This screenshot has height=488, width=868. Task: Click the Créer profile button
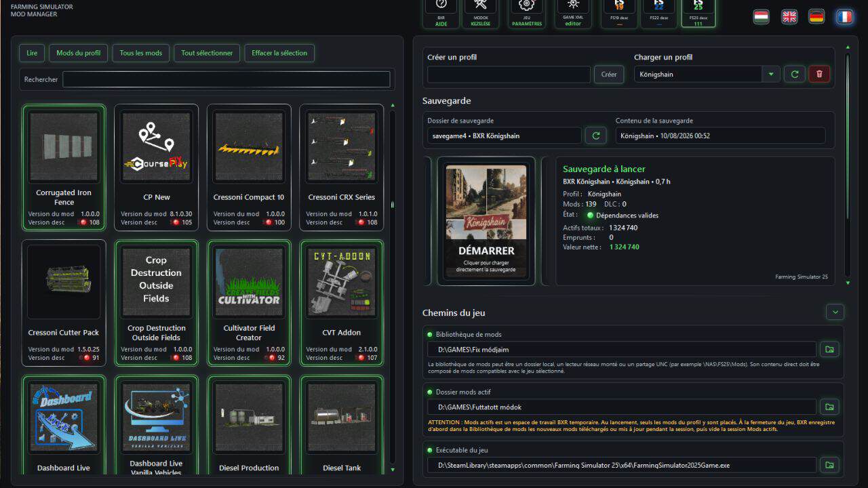tap(609, 74)
